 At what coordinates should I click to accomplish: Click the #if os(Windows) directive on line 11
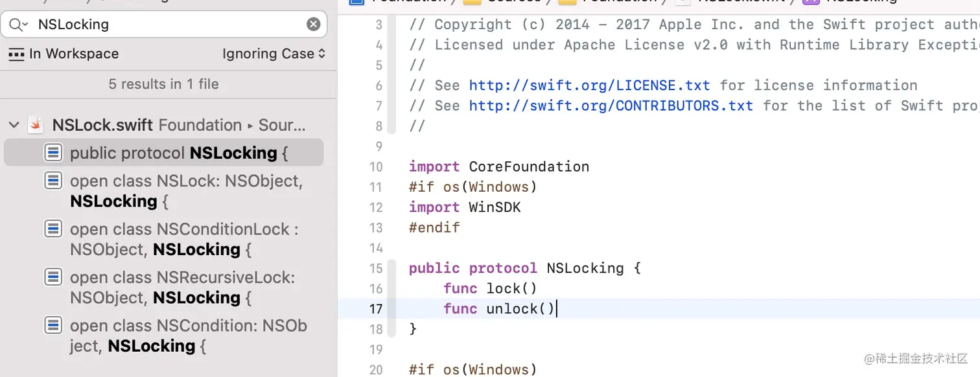(473, 187)
